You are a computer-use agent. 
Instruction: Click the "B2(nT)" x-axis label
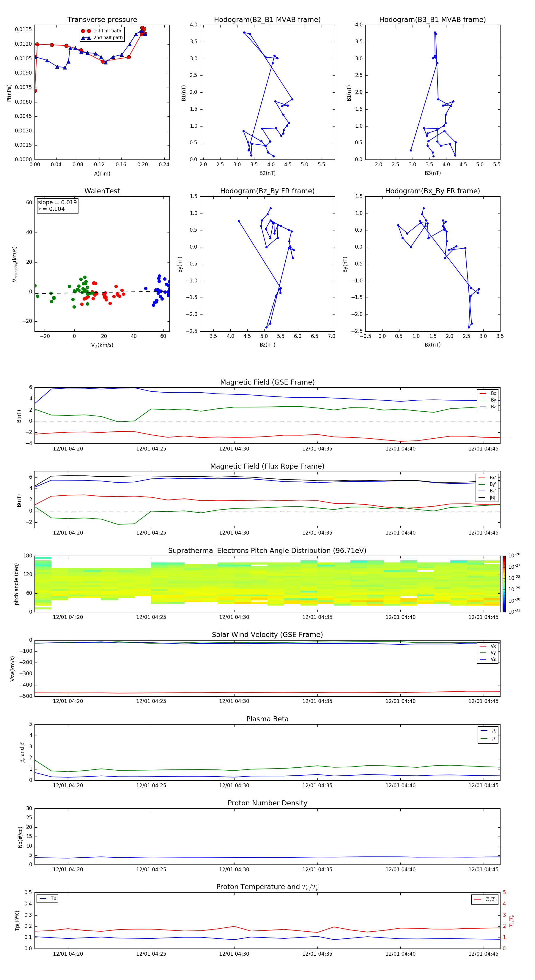(x=267, y=173)
